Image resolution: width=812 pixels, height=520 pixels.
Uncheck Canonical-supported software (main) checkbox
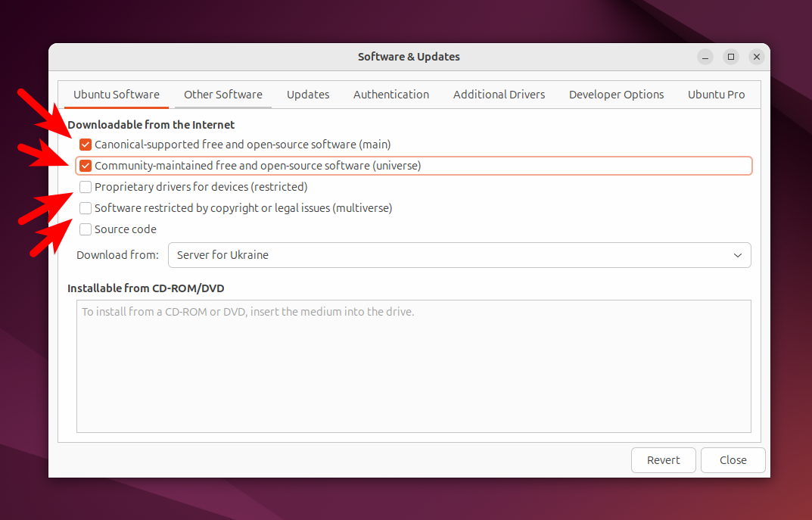[x=86, y=145]
